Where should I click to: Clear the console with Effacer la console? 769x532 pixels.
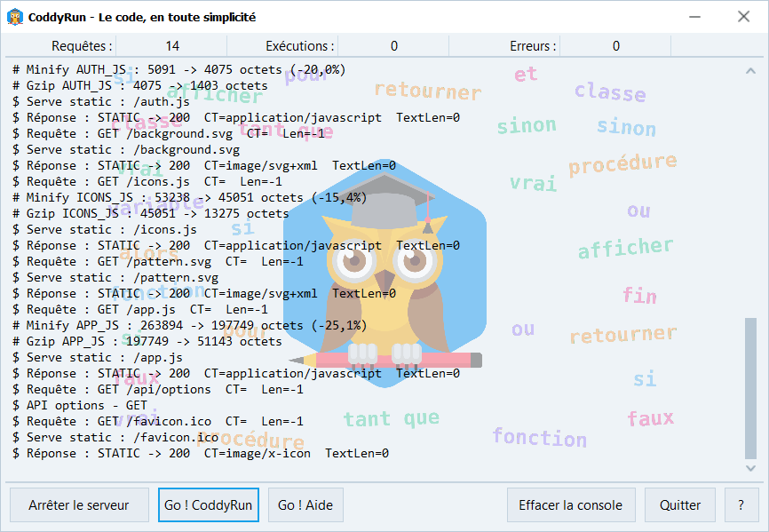pos(571,505)
